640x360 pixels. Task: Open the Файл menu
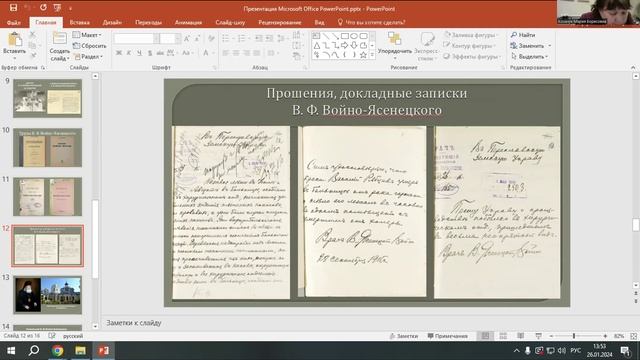[13, 22]
